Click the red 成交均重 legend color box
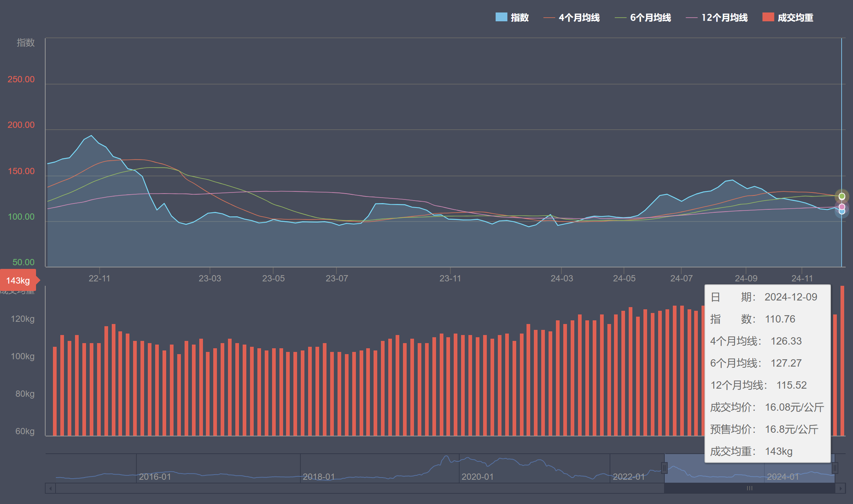The image size is (853, 504). click(x=768, y=17)
